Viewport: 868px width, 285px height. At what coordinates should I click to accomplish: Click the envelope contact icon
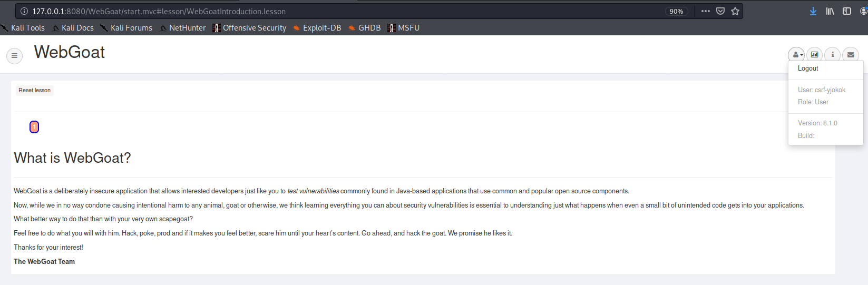[x=851, y=54]
